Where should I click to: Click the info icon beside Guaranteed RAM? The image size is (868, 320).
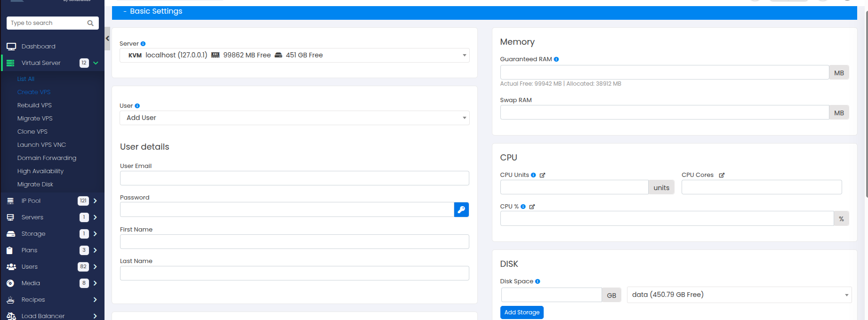coord(556,59)
